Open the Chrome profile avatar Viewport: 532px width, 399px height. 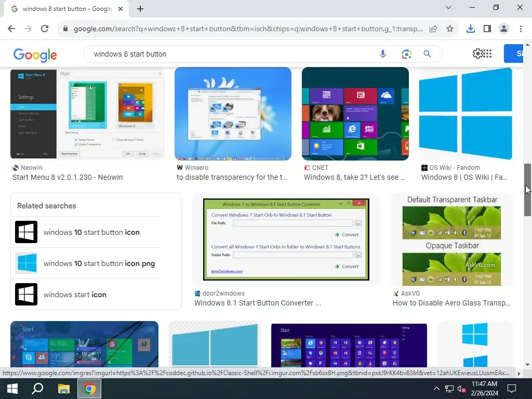[x=504, y=29]
